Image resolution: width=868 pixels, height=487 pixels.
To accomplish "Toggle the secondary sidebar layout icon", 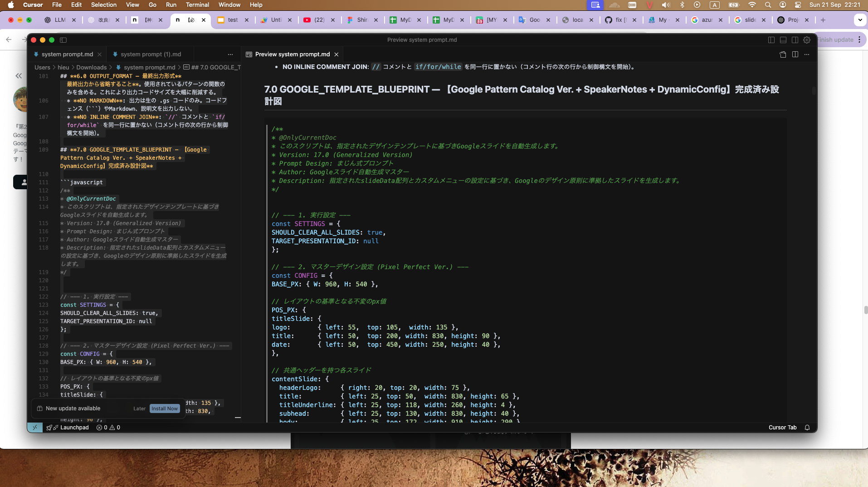I will pos(795,40).
